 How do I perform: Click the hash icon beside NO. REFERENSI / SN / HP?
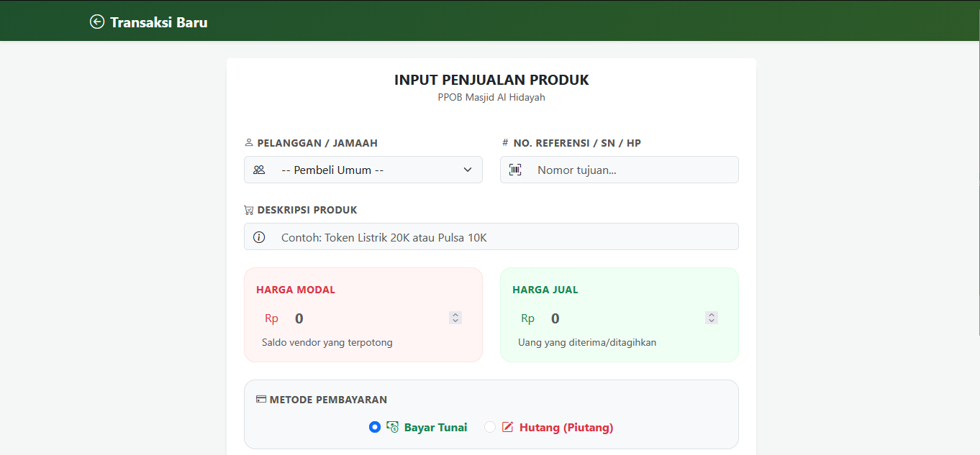504,142
